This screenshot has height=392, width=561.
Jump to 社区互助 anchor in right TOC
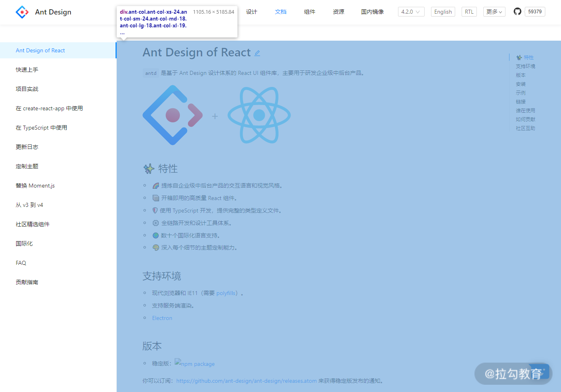tap(526, 128)
